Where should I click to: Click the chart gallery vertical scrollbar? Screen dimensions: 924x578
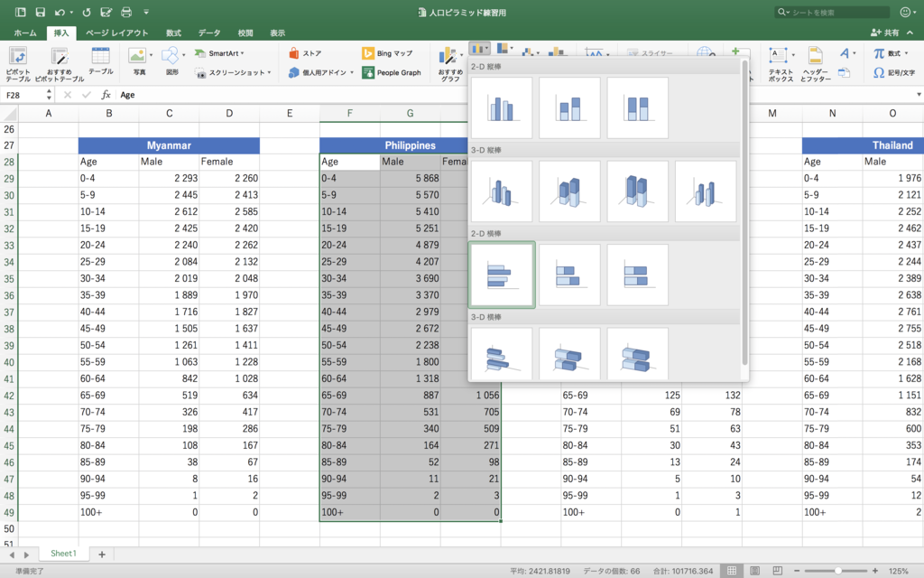point(744,212)
